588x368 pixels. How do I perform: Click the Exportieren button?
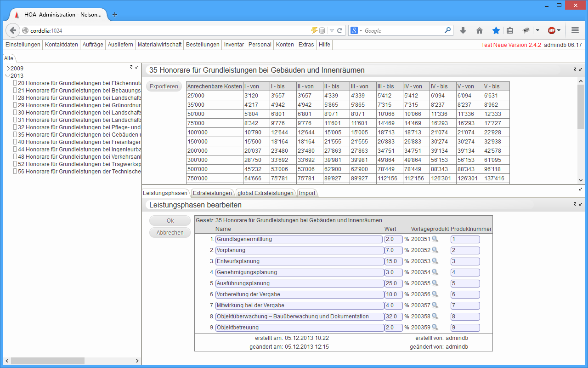[x=164, y=86]
